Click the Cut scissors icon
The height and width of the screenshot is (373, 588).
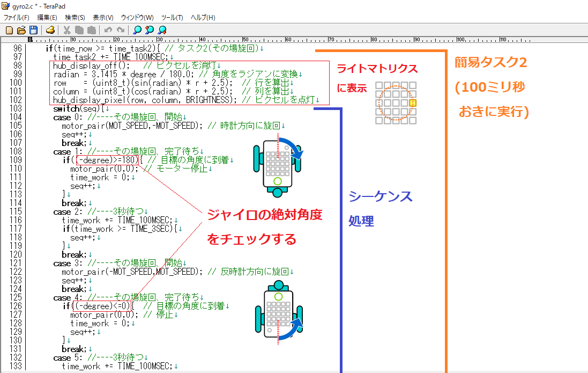67,30
